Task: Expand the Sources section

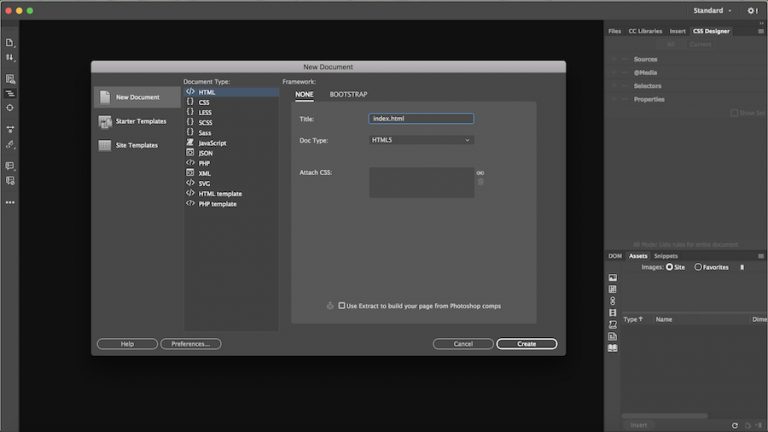Action: coord(646,59)
